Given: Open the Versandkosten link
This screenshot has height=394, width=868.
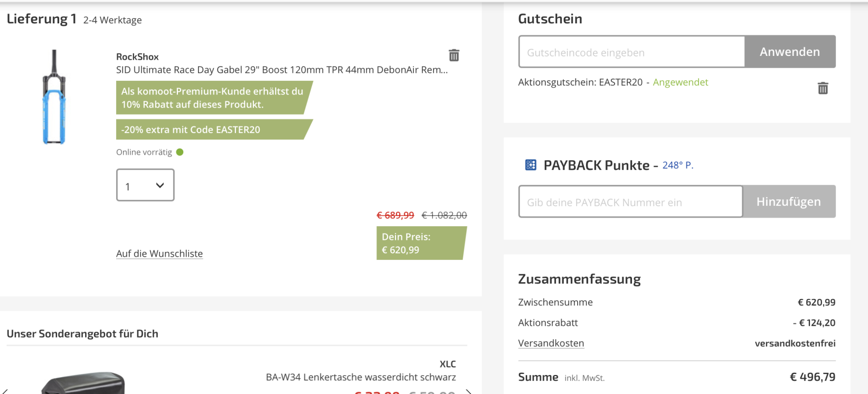Looking at the screenshot, I should click(x=551, y=343).
